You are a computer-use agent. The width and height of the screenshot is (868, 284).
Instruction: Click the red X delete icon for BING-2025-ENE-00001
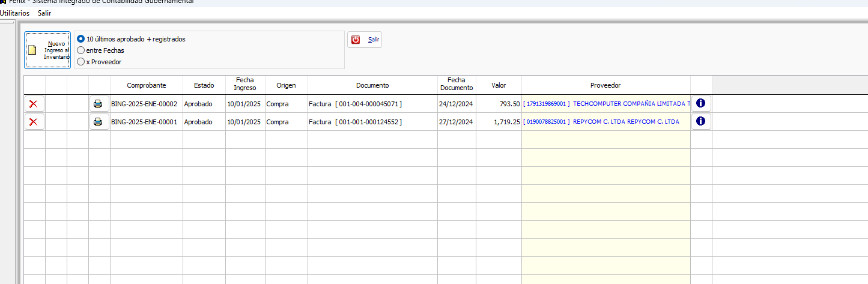pyautogui.click(x=34, y=122)
